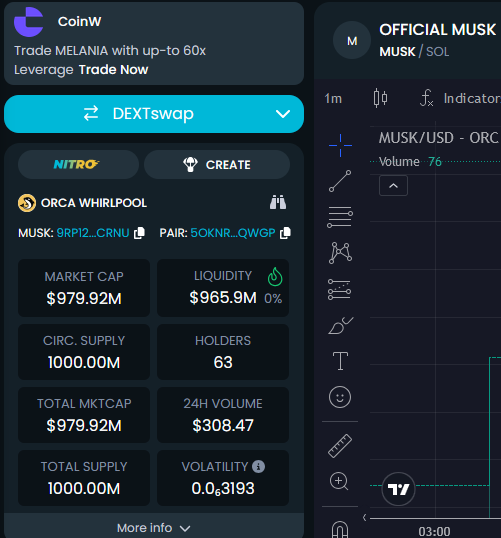The width and height of the screenshot is (501, 538).
Task: Select the trend line drawing tool
Action: click(340, 181)
